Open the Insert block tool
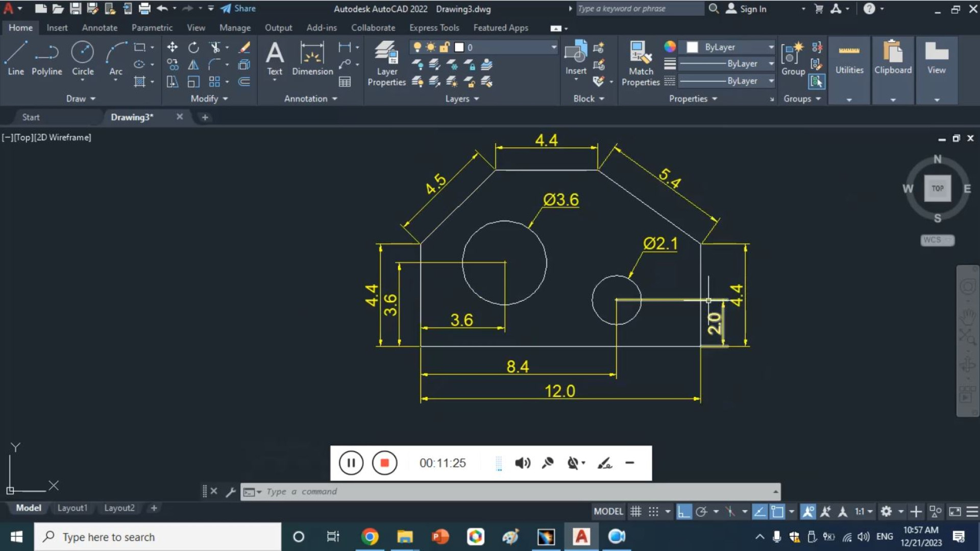Viewport: 980px width, 551px height. pyautogui.click(x=576, y=58)
